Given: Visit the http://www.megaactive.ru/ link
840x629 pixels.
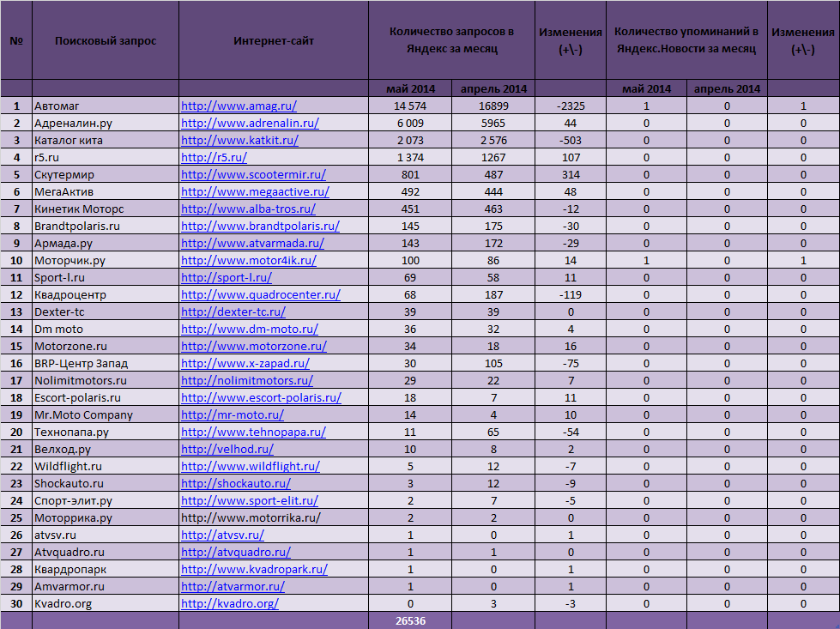Looking at the screenshot, I should 255,192.
